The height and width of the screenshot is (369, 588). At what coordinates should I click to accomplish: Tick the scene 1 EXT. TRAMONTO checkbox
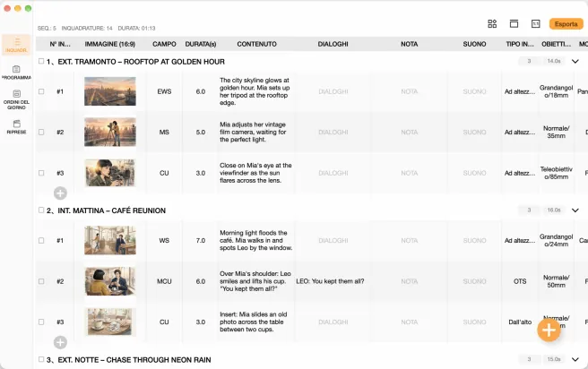tap(41, 61)
